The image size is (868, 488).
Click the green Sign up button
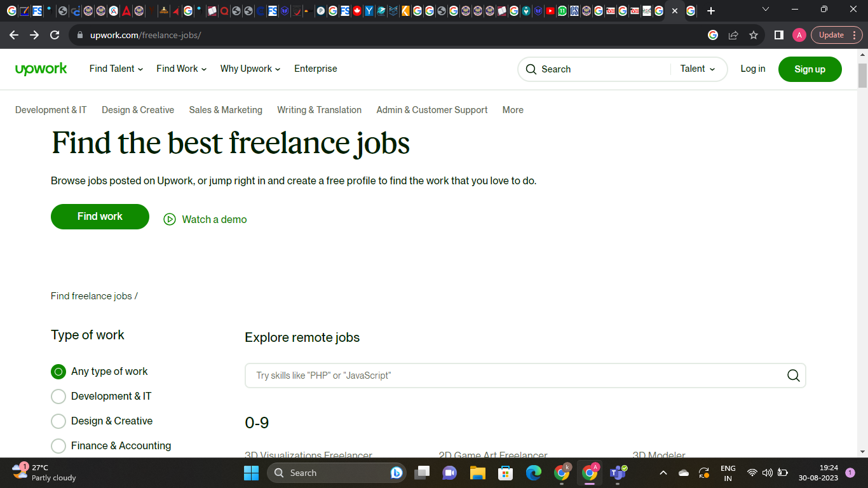(x=810, y=69)
